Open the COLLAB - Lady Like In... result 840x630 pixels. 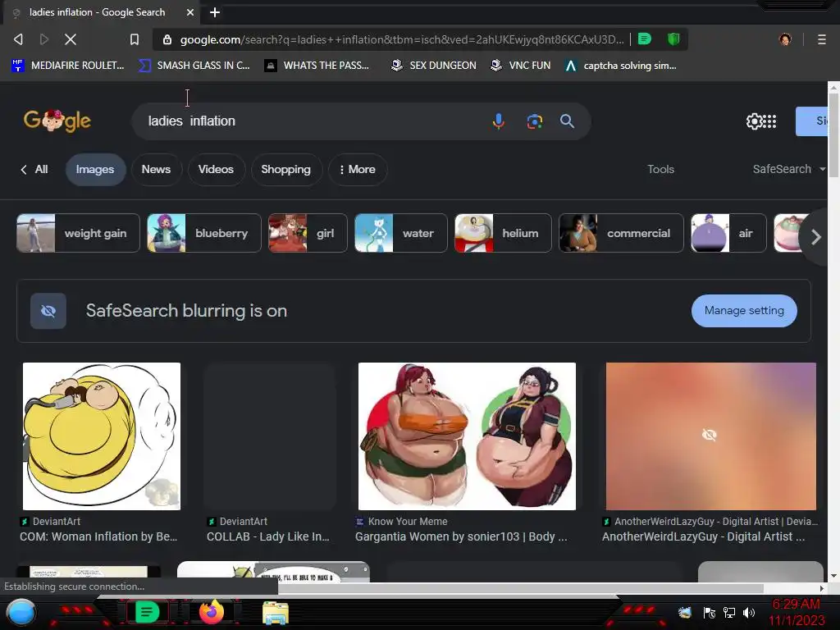(268, 536)
